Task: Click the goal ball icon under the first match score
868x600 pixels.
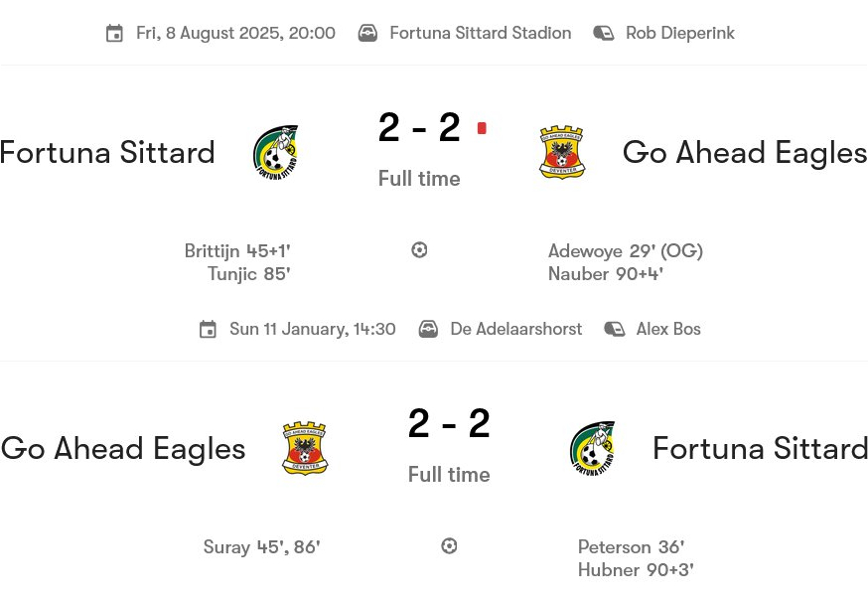Action: click(x=419, y=250)
